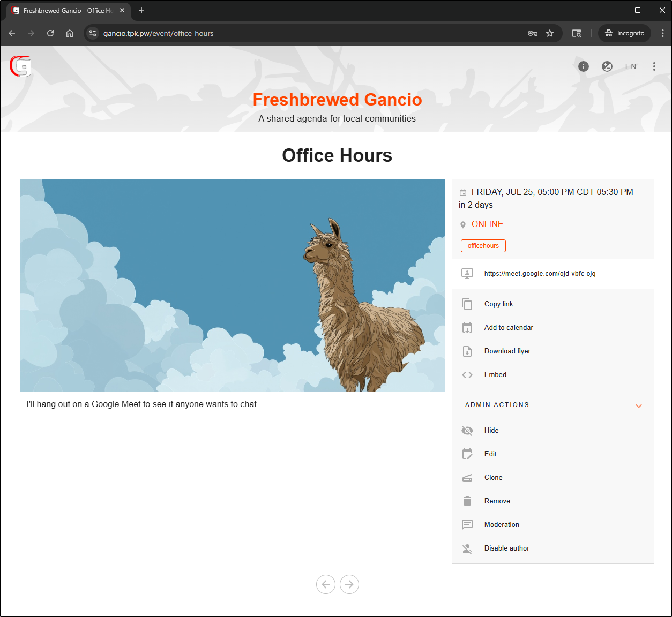Screen dimensions: 672x617
Task: Click the event description text
Action: (x=141, y=404)
